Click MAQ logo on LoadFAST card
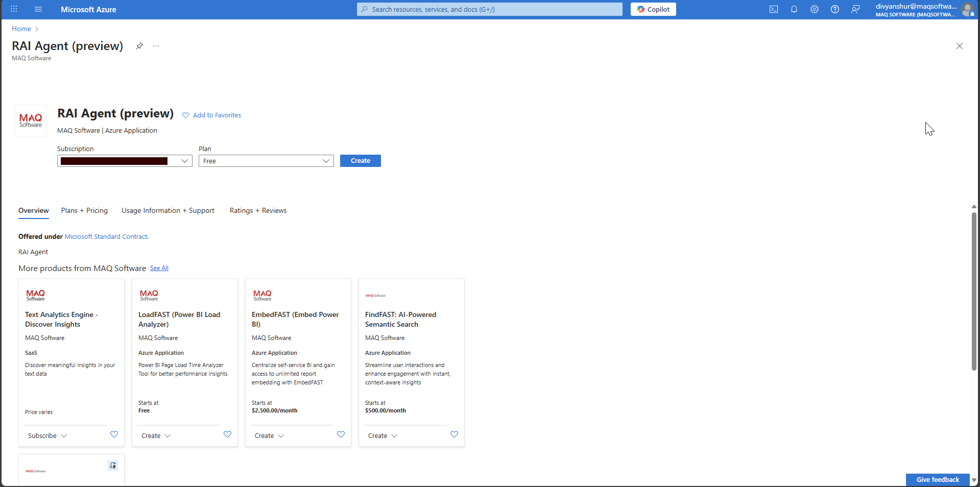This screenshot has width=980, height=487. [149, 295]
